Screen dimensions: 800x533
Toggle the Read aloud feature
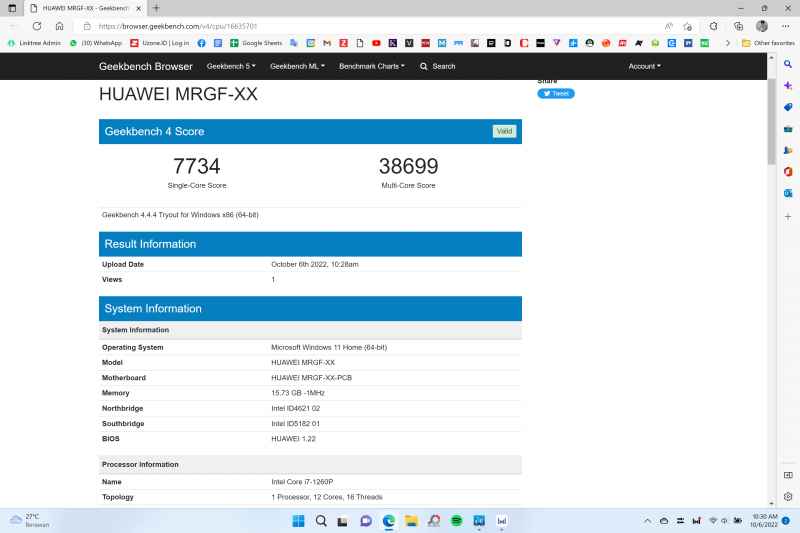pyautogui.click(x=668, y=26)
